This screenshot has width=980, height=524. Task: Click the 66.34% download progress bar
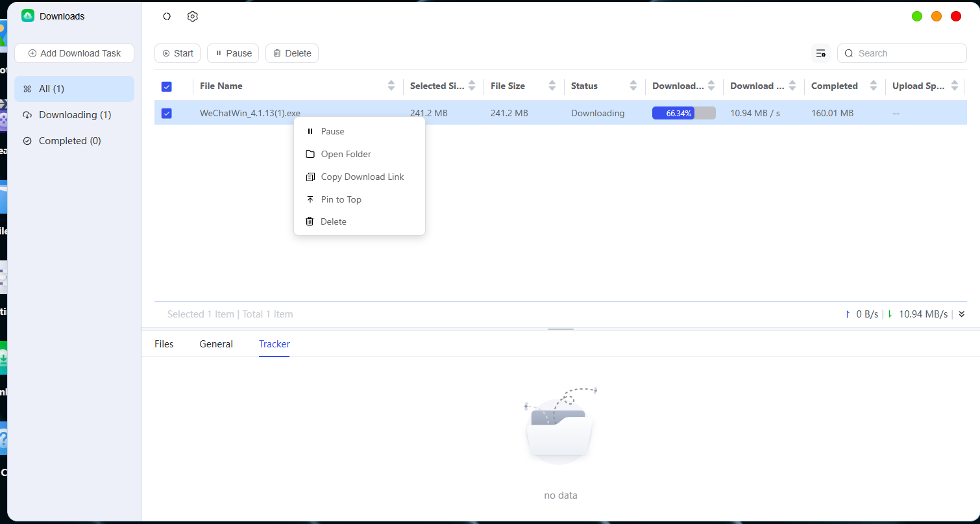tap(684, 113)
